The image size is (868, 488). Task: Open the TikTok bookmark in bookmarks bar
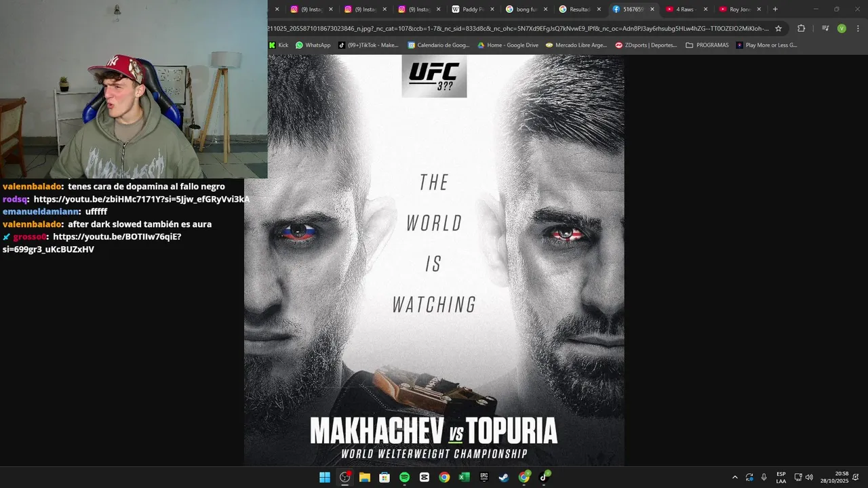(369, 45)
